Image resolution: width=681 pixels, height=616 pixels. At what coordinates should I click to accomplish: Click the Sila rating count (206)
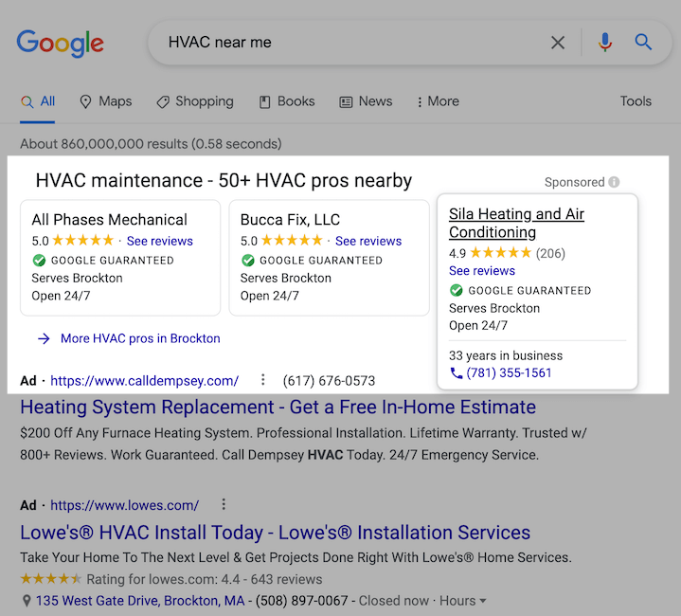click(x=550, y=253)
